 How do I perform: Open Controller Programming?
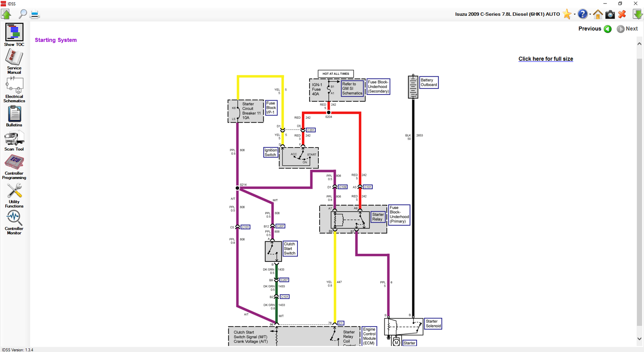(x=14, y=167)
